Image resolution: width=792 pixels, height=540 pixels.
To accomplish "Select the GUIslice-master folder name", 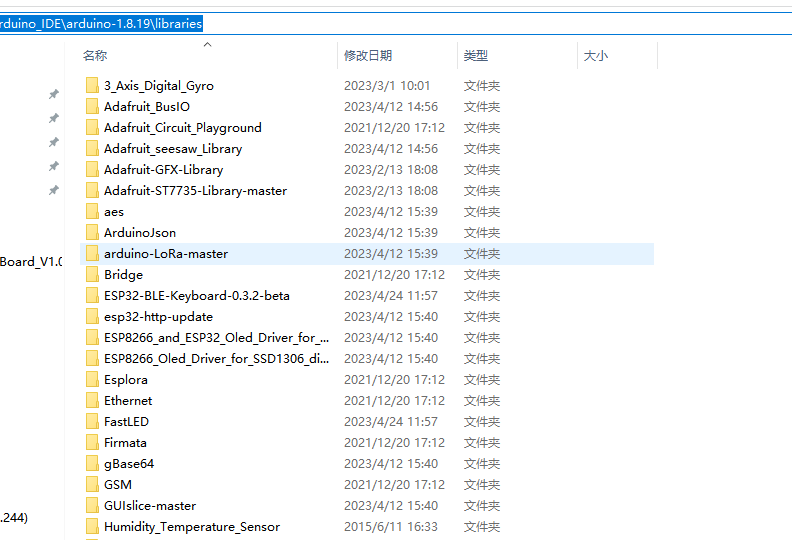I will (150, 506).
